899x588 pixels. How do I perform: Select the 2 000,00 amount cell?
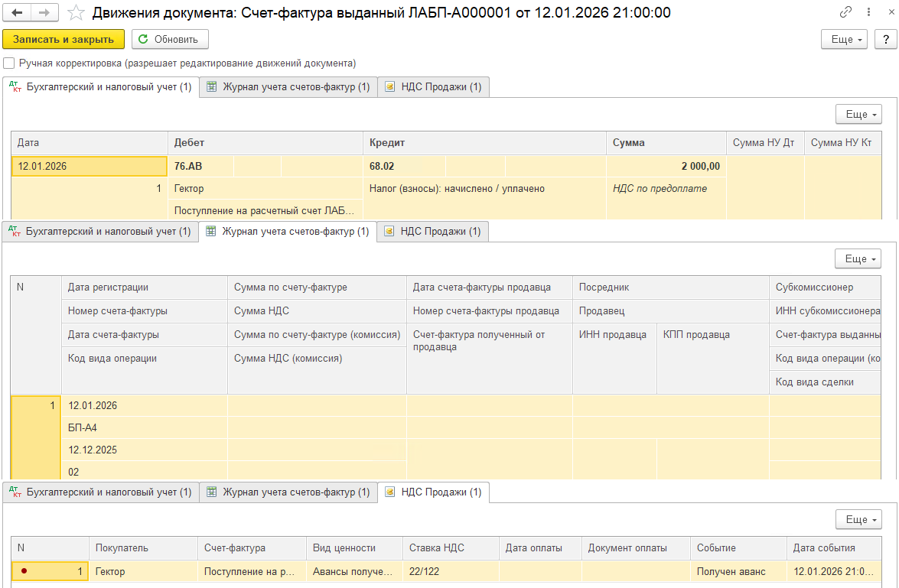point(666,166)
